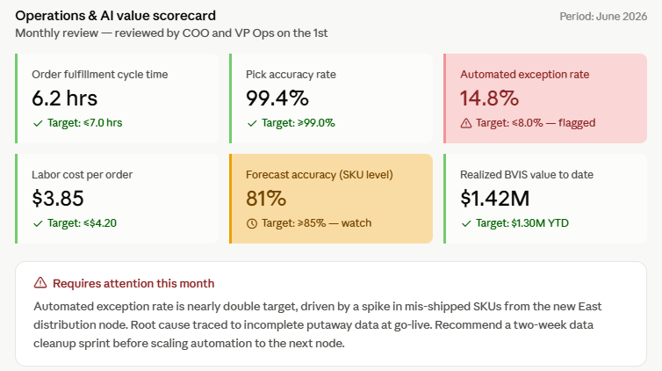Screen dimensions: 662x371
Task: Select the Realized BVIS value to date card
Action: point(545,198)
